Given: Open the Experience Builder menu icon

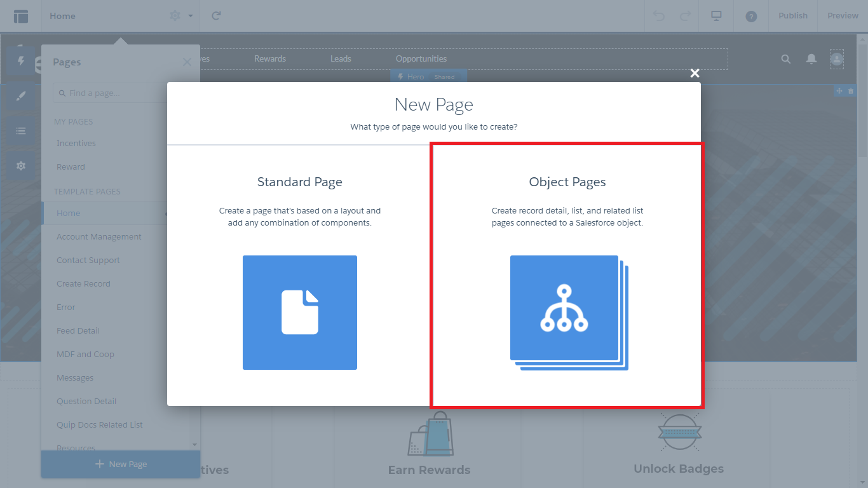Looking at the screenshot, I should pos(21,16).
